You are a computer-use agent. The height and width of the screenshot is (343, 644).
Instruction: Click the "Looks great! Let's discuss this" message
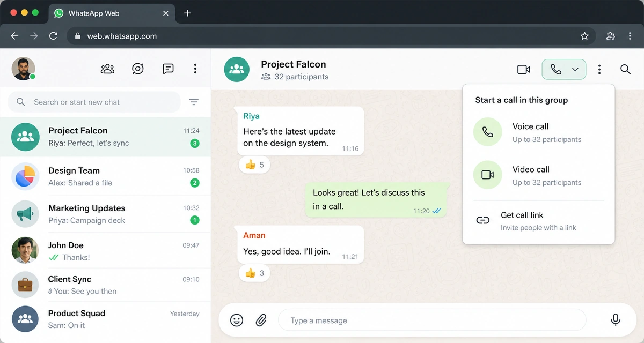(x=377, y=199)
